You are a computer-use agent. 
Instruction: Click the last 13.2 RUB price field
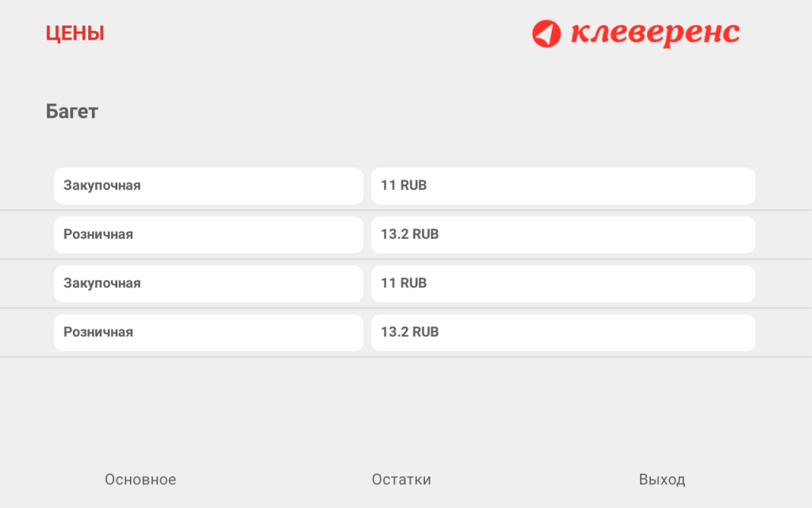pyautogui.click(x=563, y=333)
